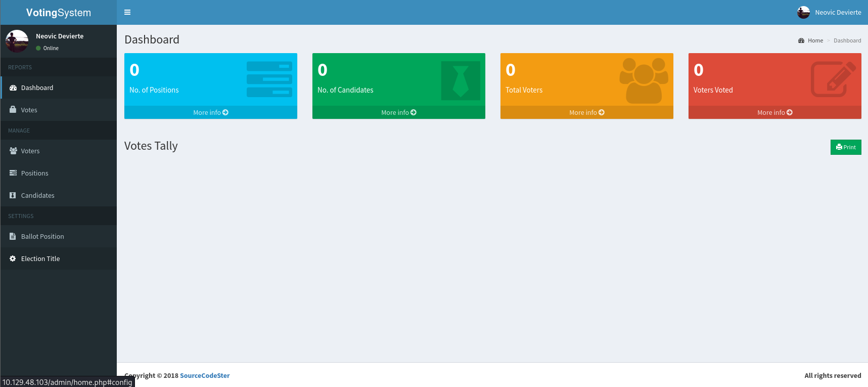This screenshot has height=387, width=868.
Task: Click the gear icon next to Election Title
Action: click(x=13, y=259)
